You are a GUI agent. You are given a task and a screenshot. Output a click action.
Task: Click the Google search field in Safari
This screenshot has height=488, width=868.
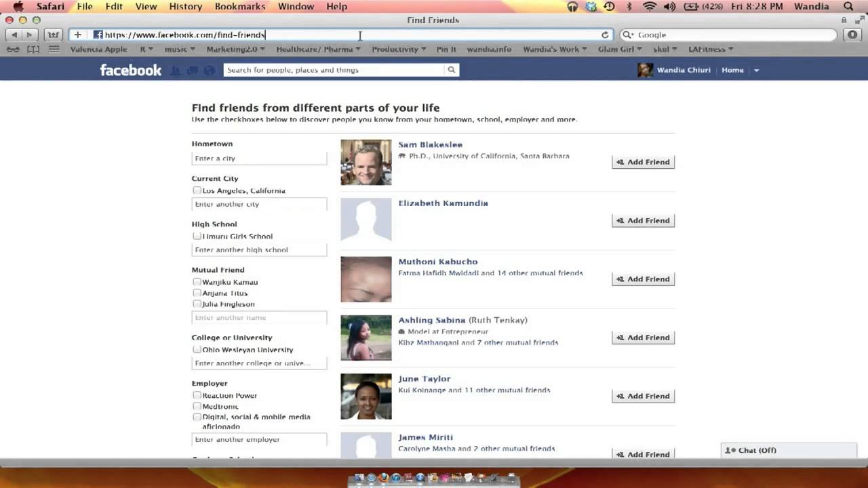click(x=729, y=35)
